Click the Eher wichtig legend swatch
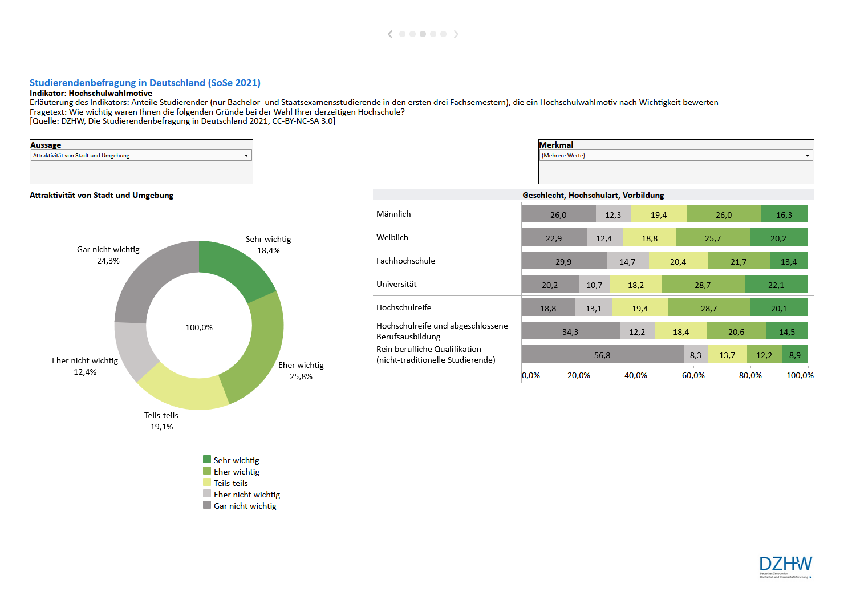This screenshot has height=616, width=844. pos(207,471)
